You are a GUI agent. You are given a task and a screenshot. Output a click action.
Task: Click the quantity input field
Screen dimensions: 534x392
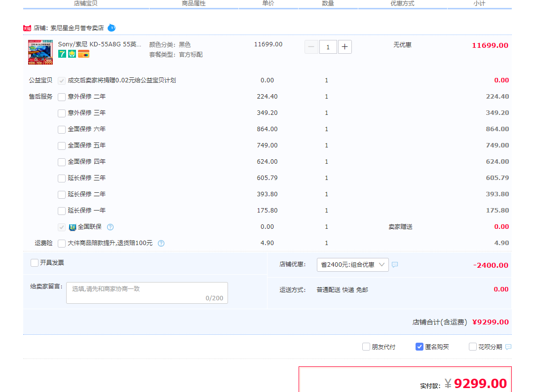[328, 47]
